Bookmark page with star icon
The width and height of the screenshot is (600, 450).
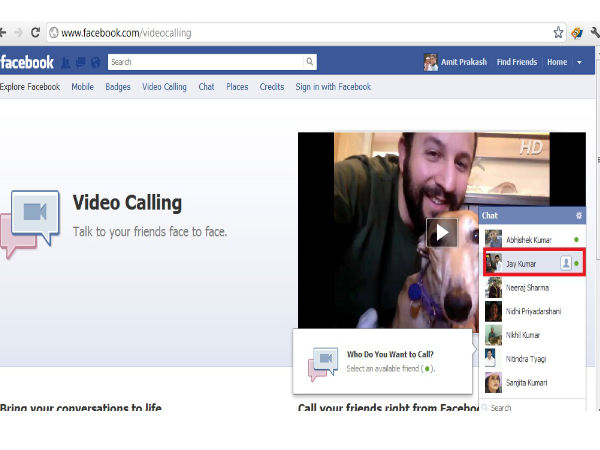(x=558, y=33)
